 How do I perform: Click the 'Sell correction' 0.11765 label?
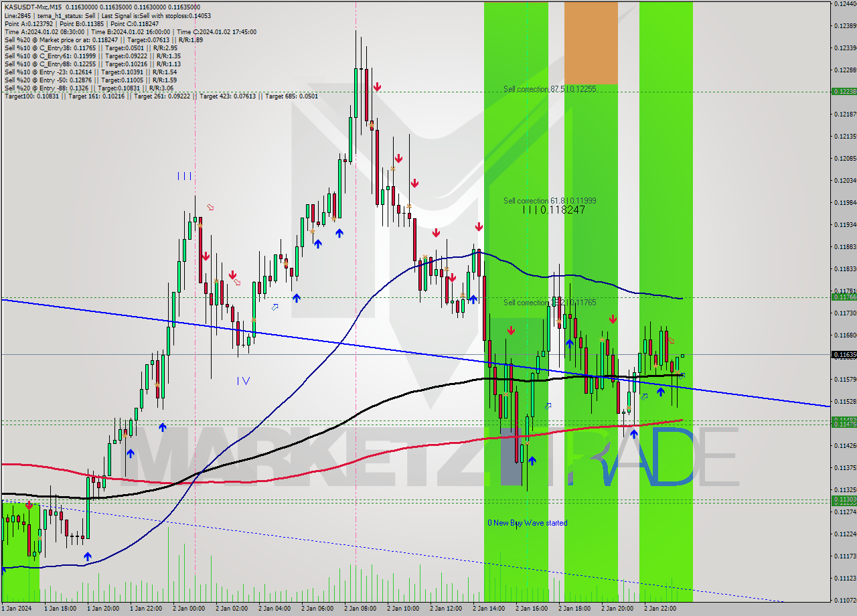[x=550, y=303]
